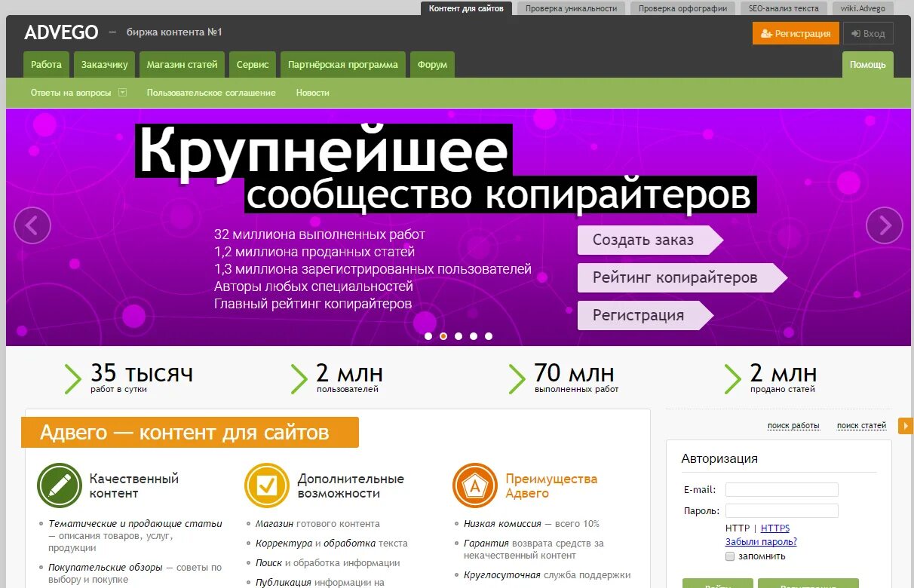Click the Крупнейшее banner headline
Image resolution: width=914 pixels, height=588 pixels.
point(324,151)
